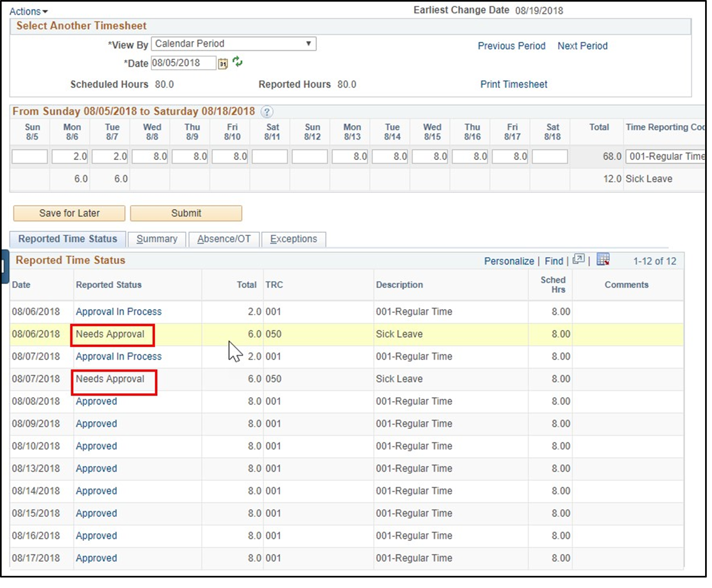
Task: Submit the timesheet
Action: tap(186, 213)
